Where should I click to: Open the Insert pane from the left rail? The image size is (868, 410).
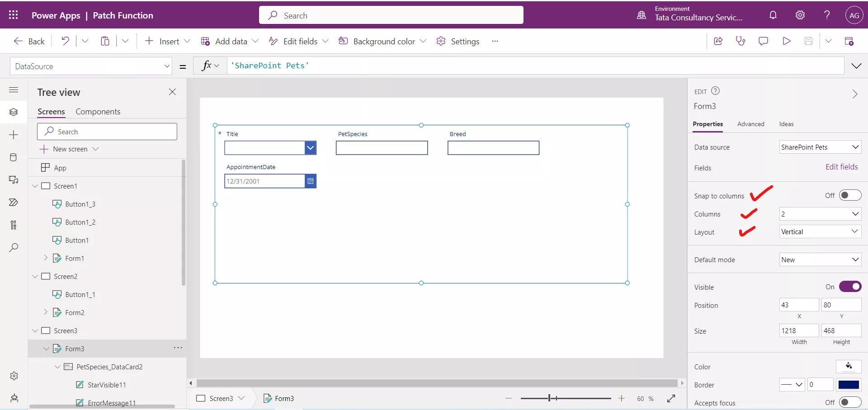14,135
